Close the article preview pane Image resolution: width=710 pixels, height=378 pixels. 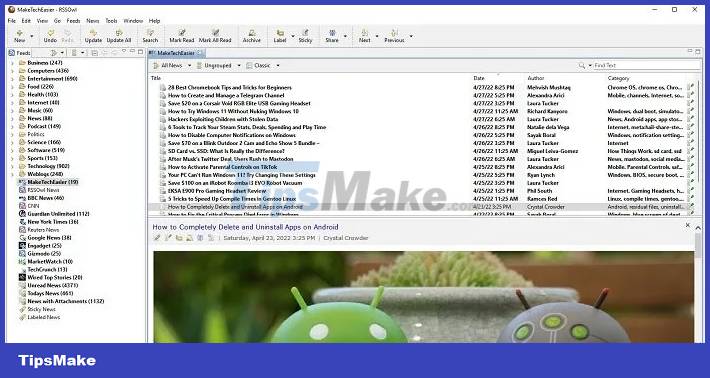click(688, 225)
